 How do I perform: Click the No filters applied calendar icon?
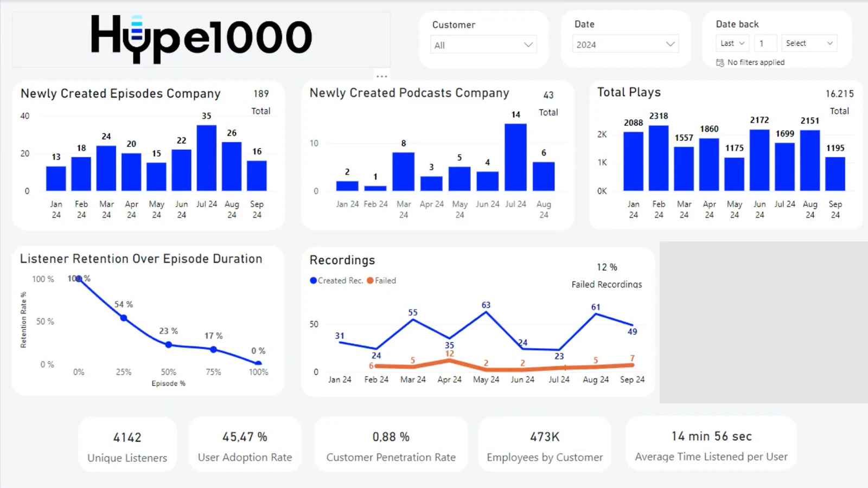click(x=720, y=62)
